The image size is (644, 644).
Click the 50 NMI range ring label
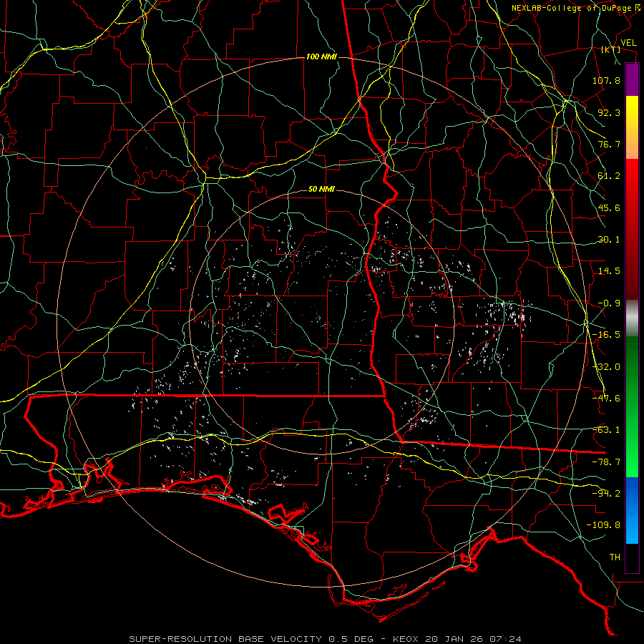(x=321, y=190)
